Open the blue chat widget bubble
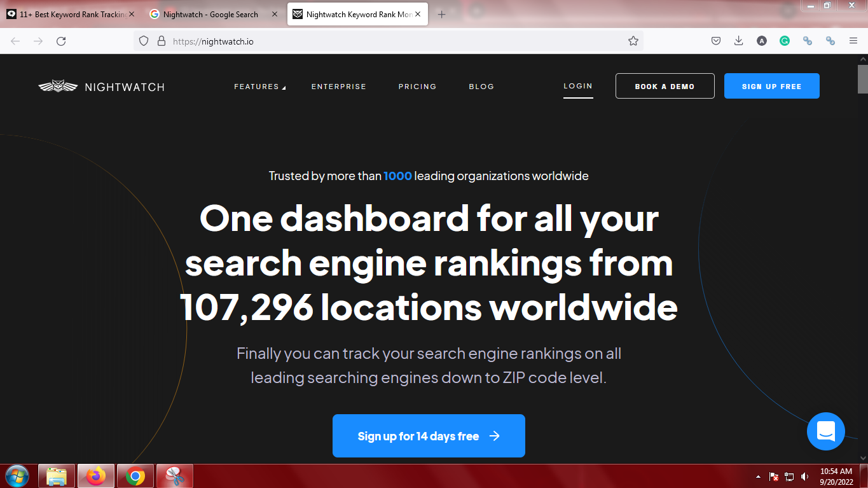 click(825, 431)
